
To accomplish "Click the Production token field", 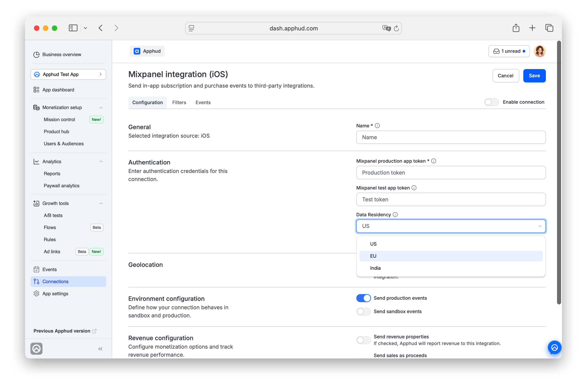I will (x=451, y=173).
